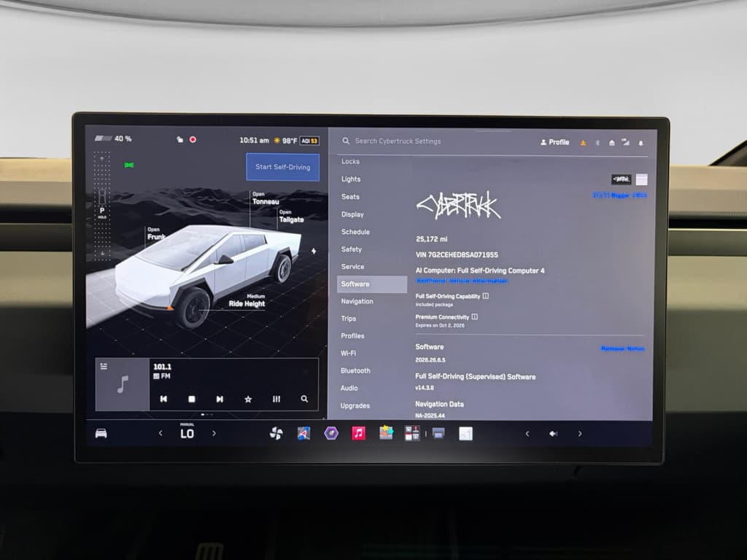Open Safety settings
Viewport: 747px width, 560px height.
point(352,249)
